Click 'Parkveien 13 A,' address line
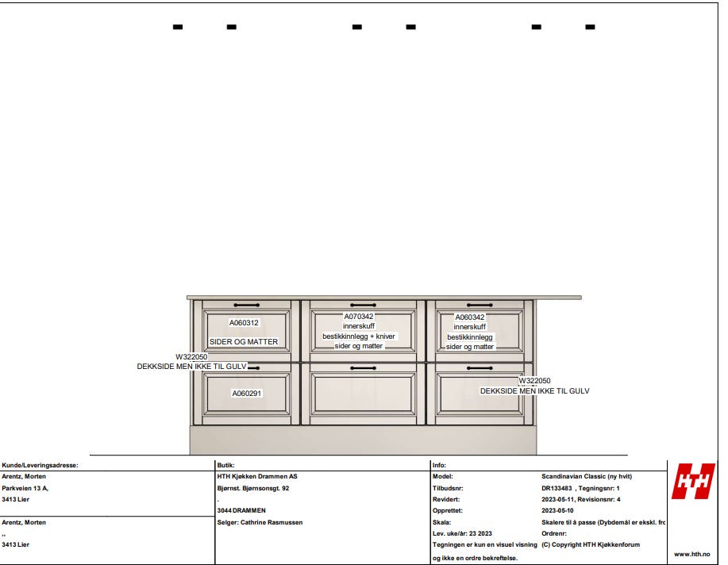The image size is (728, 565). pos(25,488)
